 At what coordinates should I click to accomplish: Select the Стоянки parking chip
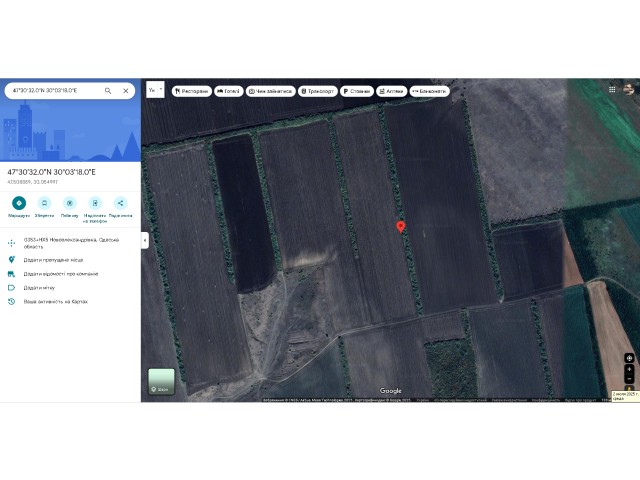tap(357, 91)
